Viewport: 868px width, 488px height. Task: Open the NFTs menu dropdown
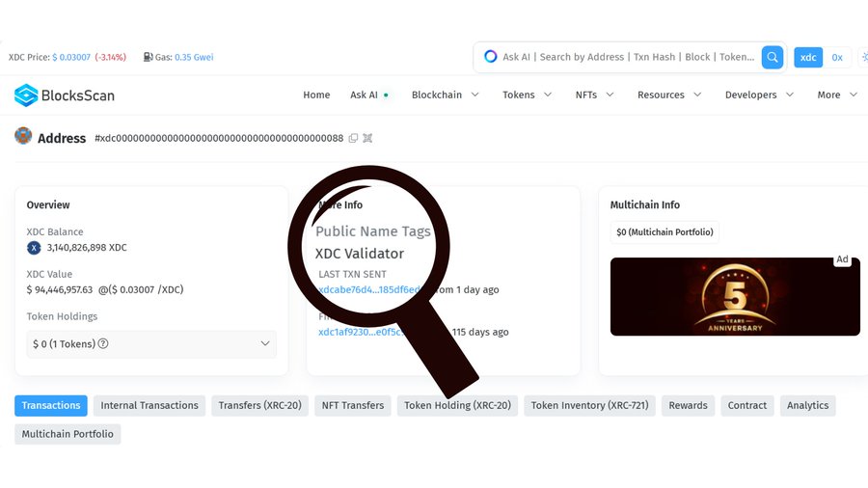coord(594,95)
